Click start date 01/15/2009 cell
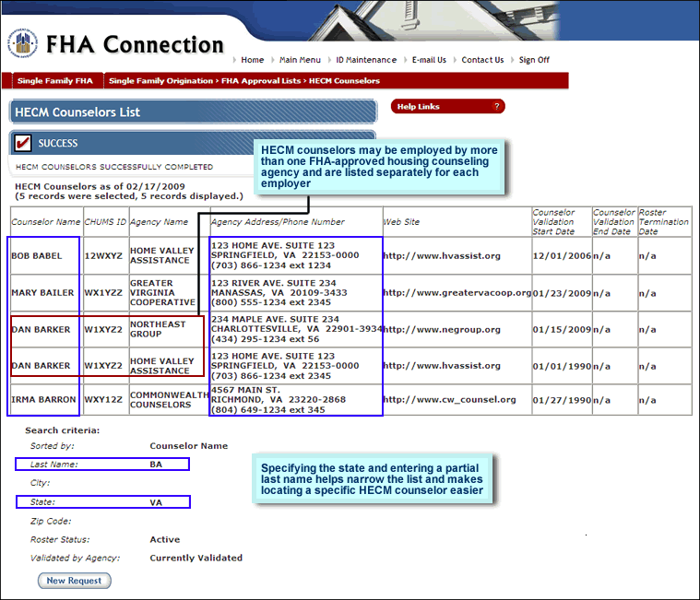The height and width of the screenshot is (600, 700). pos(562,330)
